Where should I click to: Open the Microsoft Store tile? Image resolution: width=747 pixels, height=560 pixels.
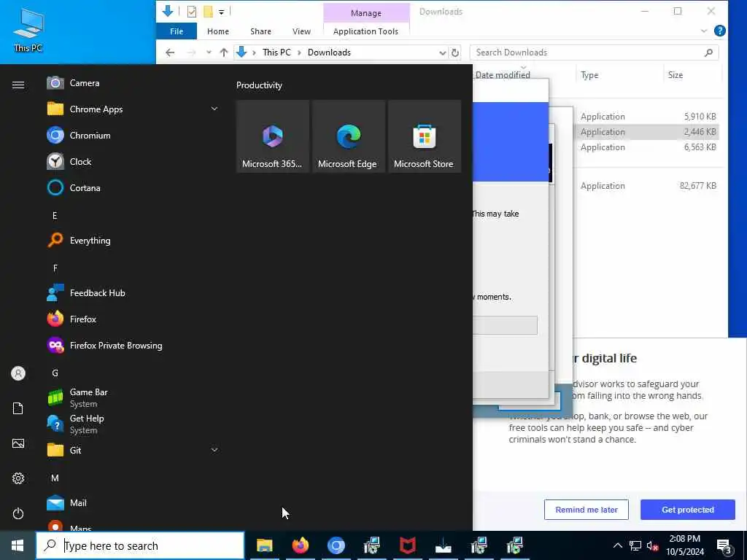(x=424, y=136)
